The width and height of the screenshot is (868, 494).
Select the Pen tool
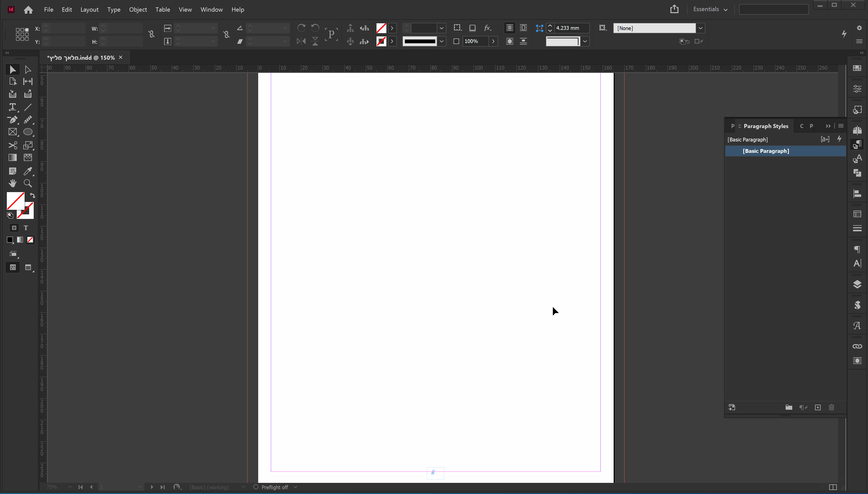[13, 120]
